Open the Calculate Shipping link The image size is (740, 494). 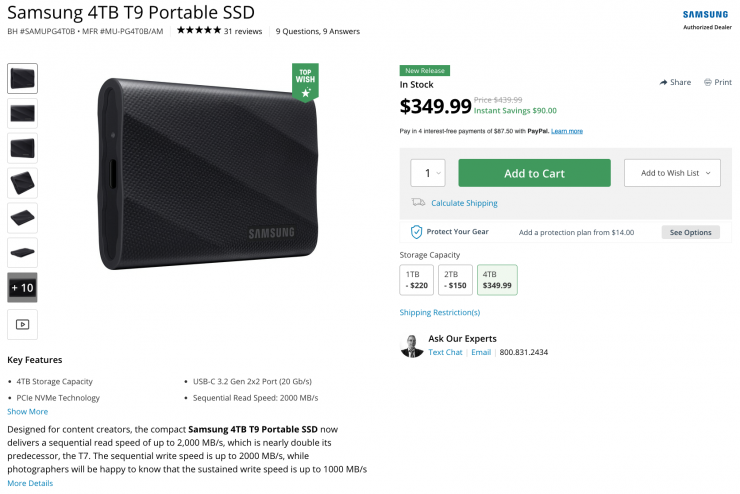coord(464,203)
